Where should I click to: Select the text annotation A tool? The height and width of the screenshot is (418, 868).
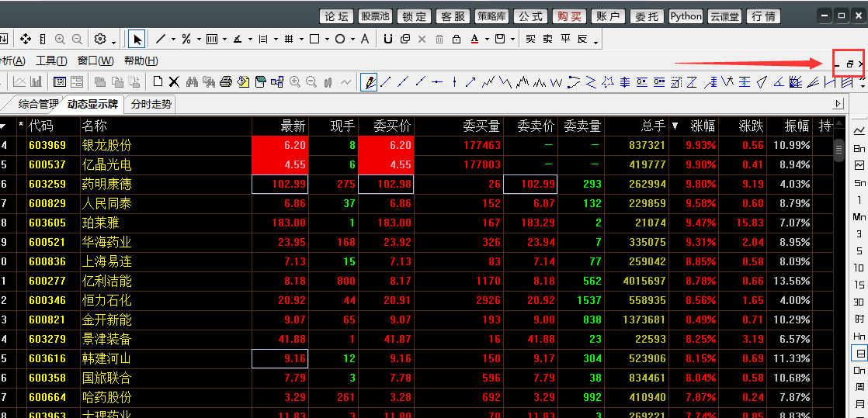[365, 40]
